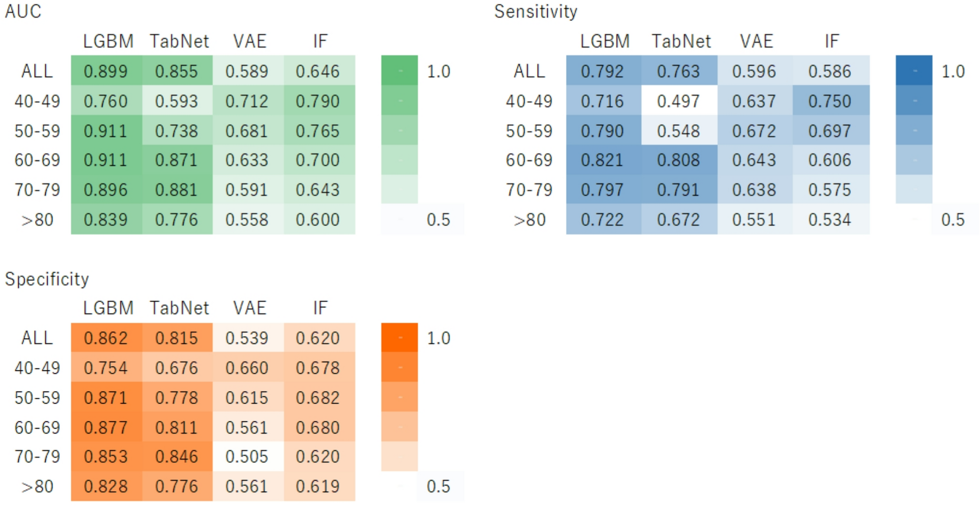Click the >80 row label in the Specificity table

37,487
